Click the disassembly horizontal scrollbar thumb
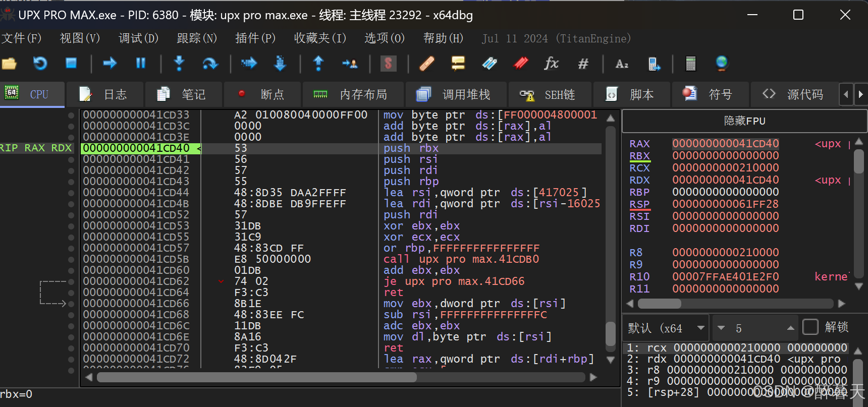This screenshot has height=407, width=868. [256, 377]
